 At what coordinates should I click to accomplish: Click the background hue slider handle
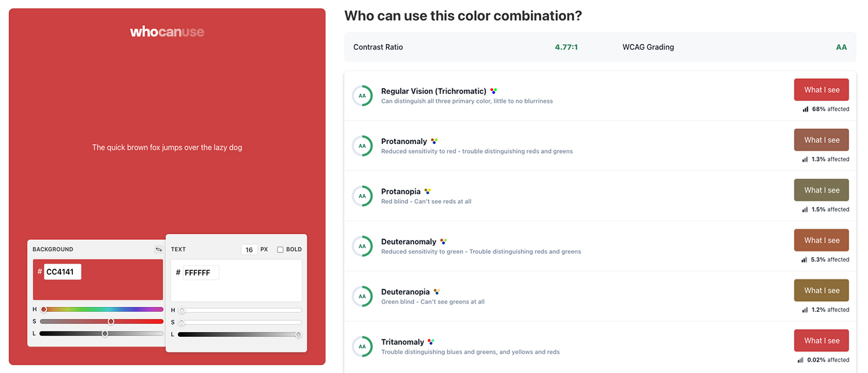[44, 310]
